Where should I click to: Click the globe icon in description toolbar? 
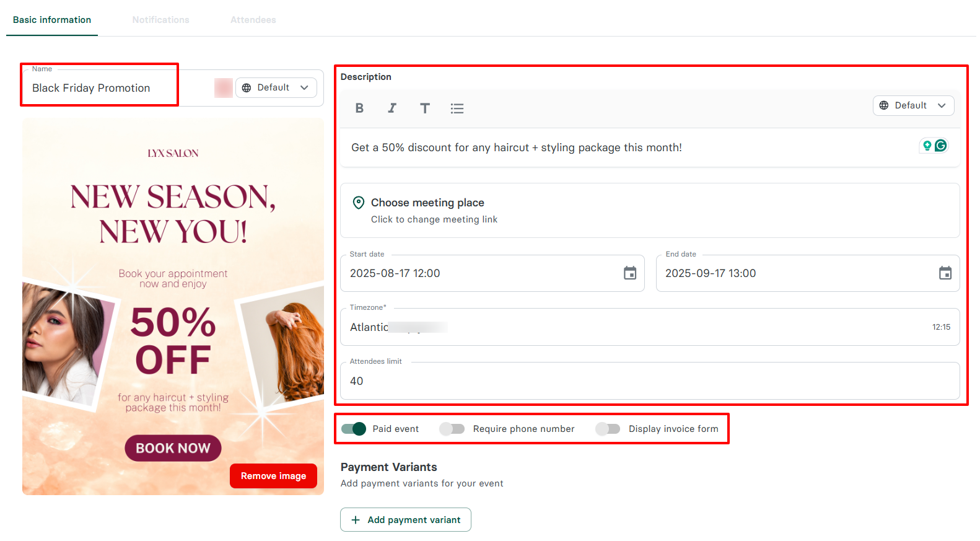(884, 105)
